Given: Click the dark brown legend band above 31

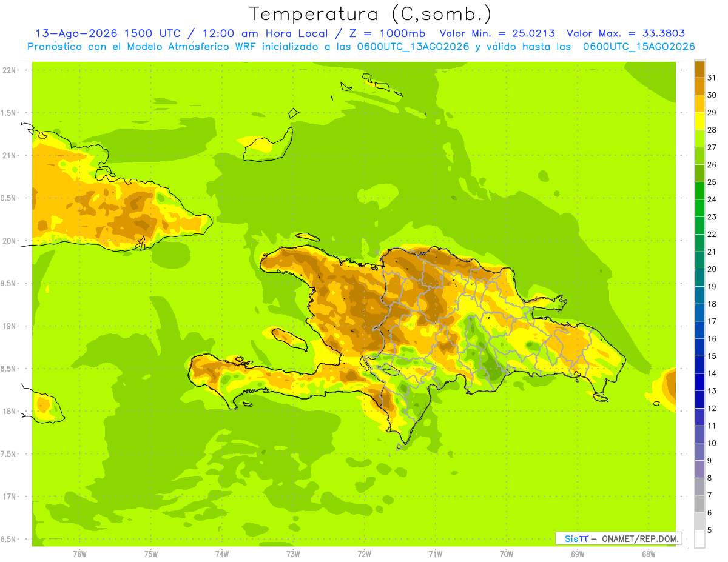Looking at the screenshot, I should click(699, 69).
